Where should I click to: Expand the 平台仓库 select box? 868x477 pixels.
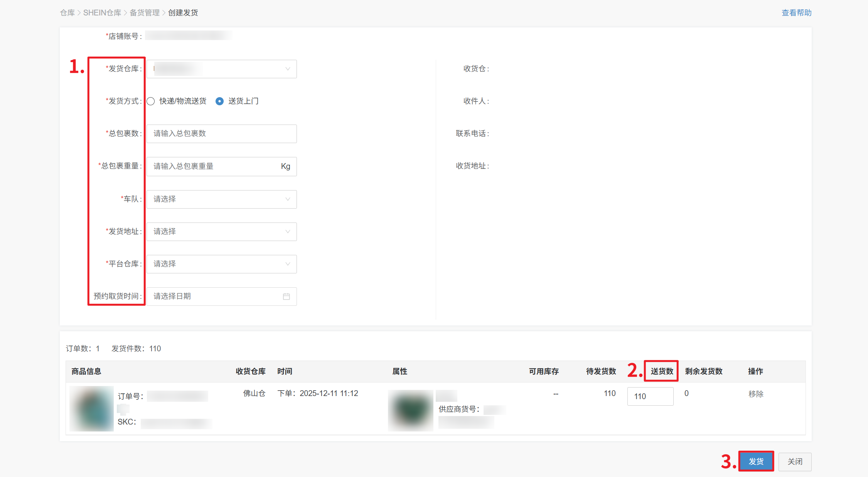tap(221, 264)
